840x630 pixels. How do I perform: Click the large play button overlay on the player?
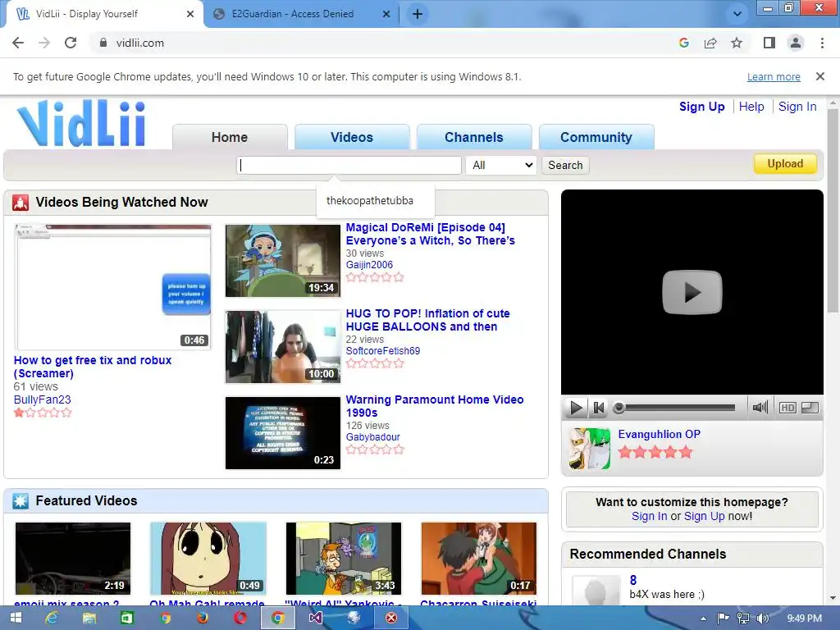click(692, 293)
